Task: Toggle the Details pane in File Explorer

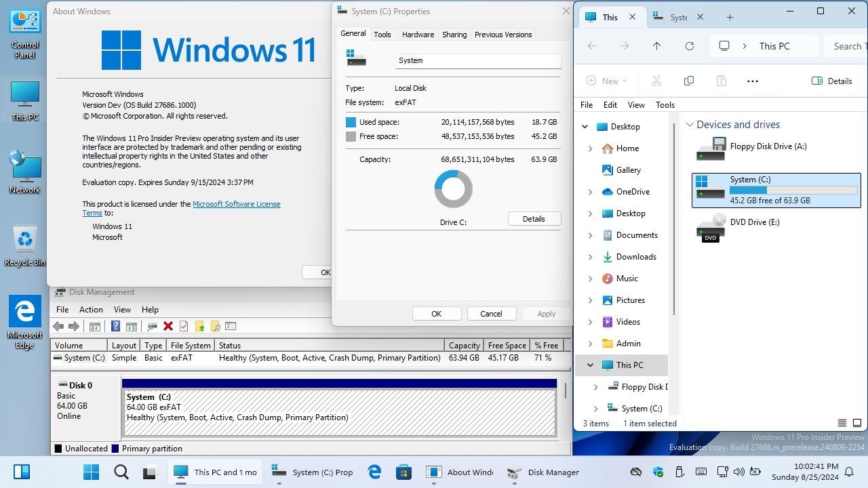Action: (832, 81)
